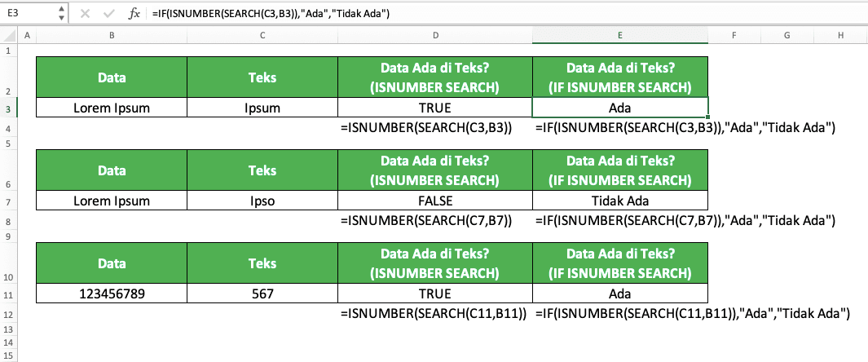Select column C header
The width and height of the screenshot is (868, 362).
click(262, 36)
